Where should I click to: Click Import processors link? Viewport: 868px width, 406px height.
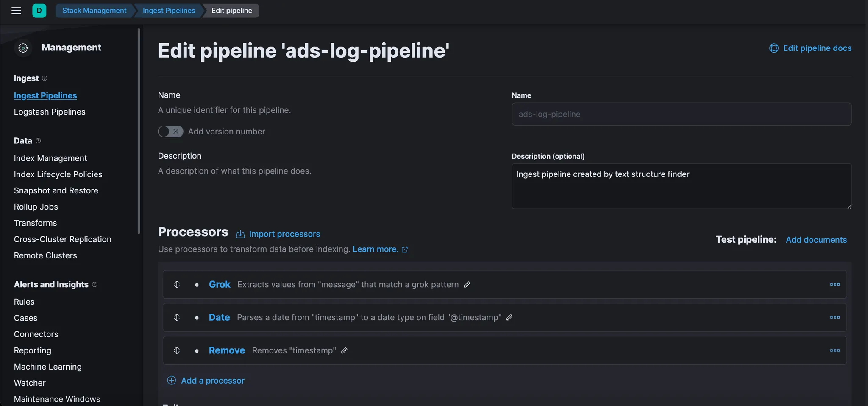pyautogui.click(x=284, y=234)
